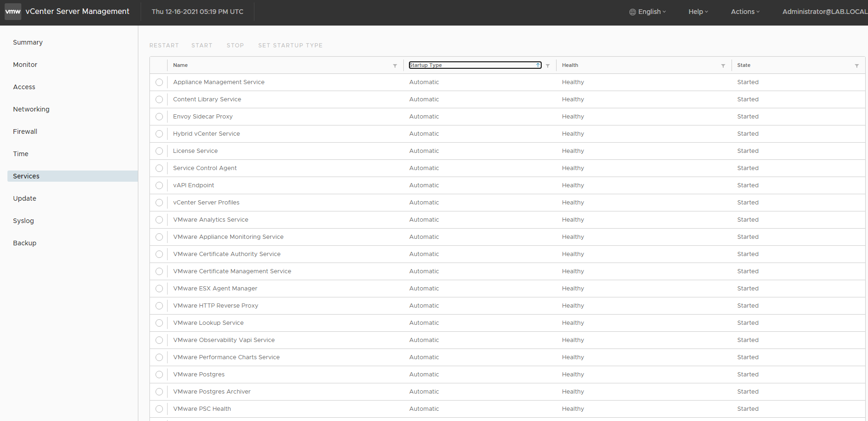Open the Name column filter icon

pyautogui.click(x=395, y=66)
